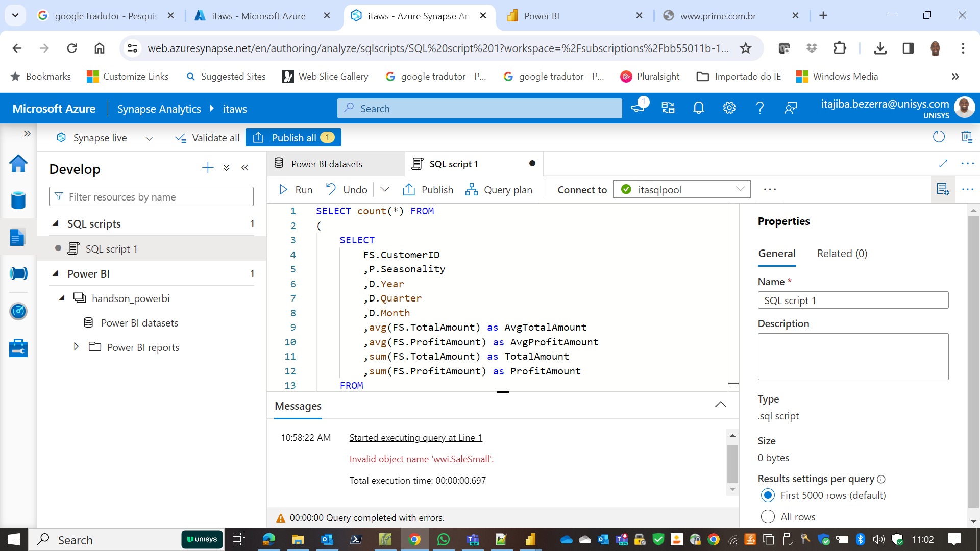980x551 pixels.
Task: Open the Connect to itasqlpool dropdown
Action: coord(682,189)
